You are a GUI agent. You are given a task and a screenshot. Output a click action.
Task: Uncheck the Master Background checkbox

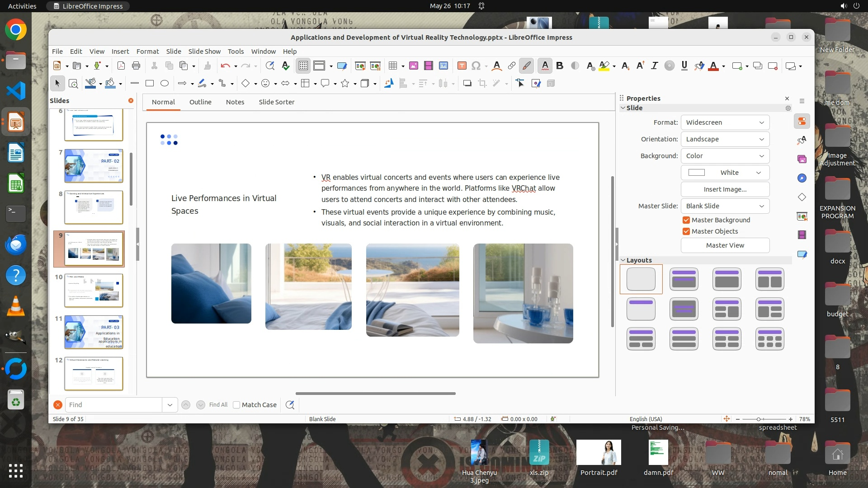point(686,220)
